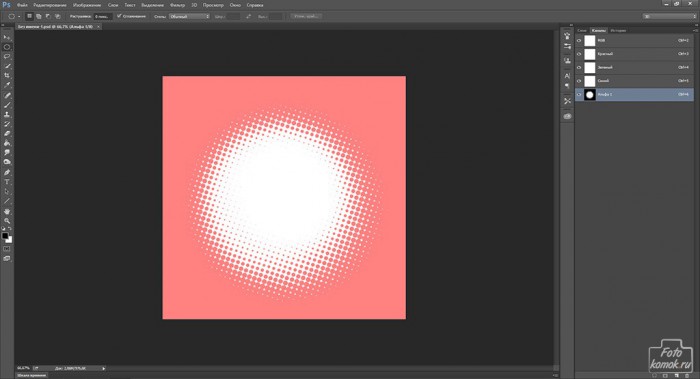Screen dimensions: 700x379
Task: Select the Zoom tool
Action: pos(7,221)
